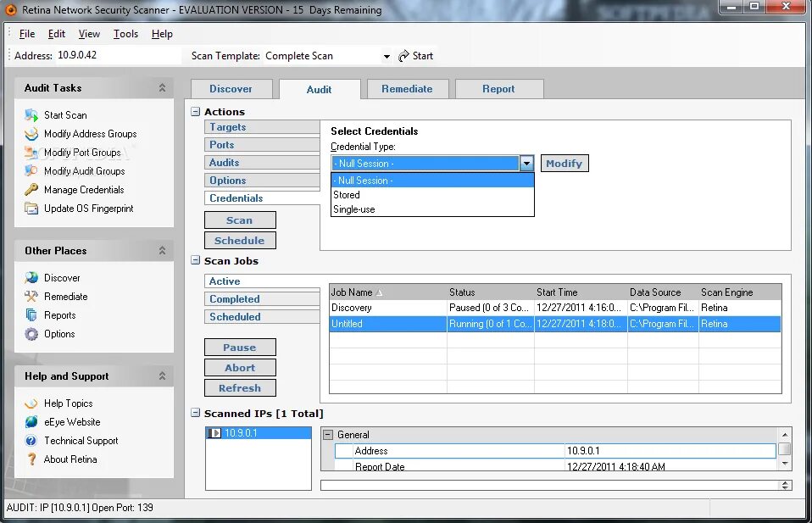Screen dimensions: 812x523
Task: Click the Scan button
Action: click(240, 220)
